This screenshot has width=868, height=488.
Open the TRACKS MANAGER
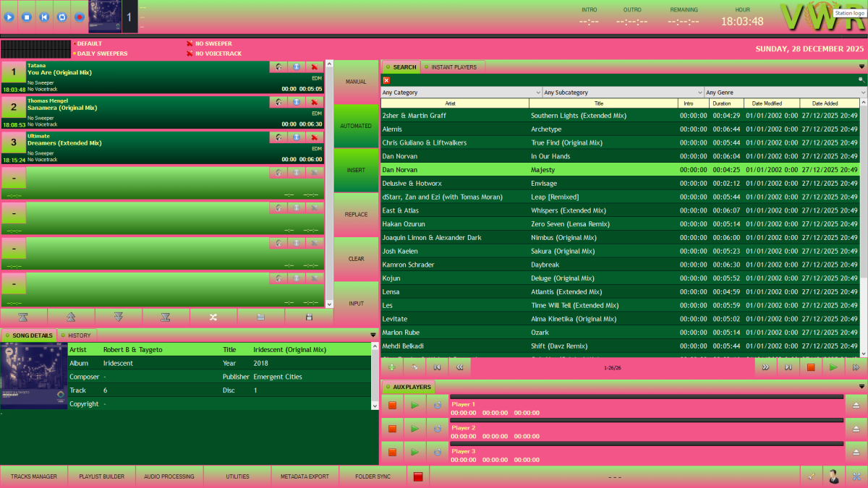tap(33, 476)
